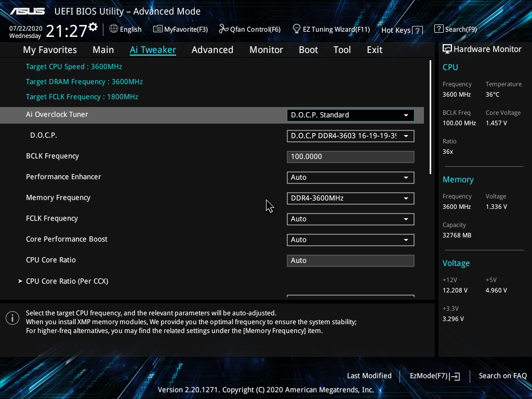The height and width of the screenshot is (399, 532).
Task: Click the BCLK Frequency input field
Action: tap(350, 156)
